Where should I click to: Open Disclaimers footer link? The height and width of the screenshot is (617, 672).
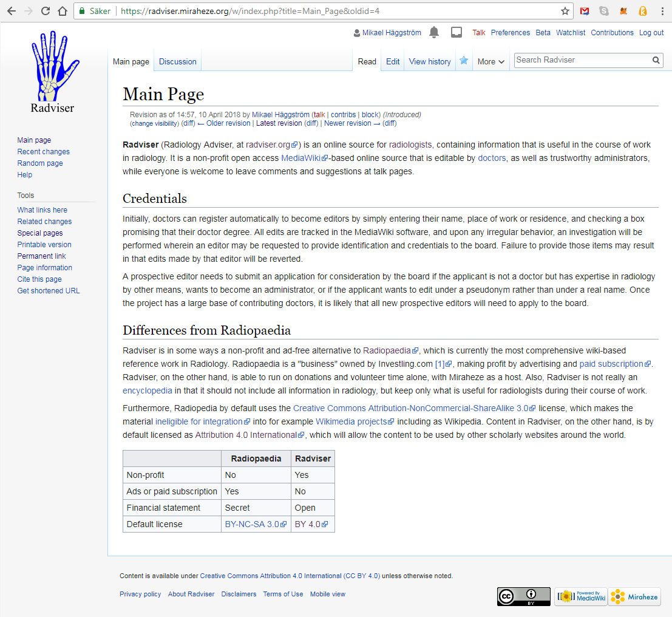pos(239,595)
